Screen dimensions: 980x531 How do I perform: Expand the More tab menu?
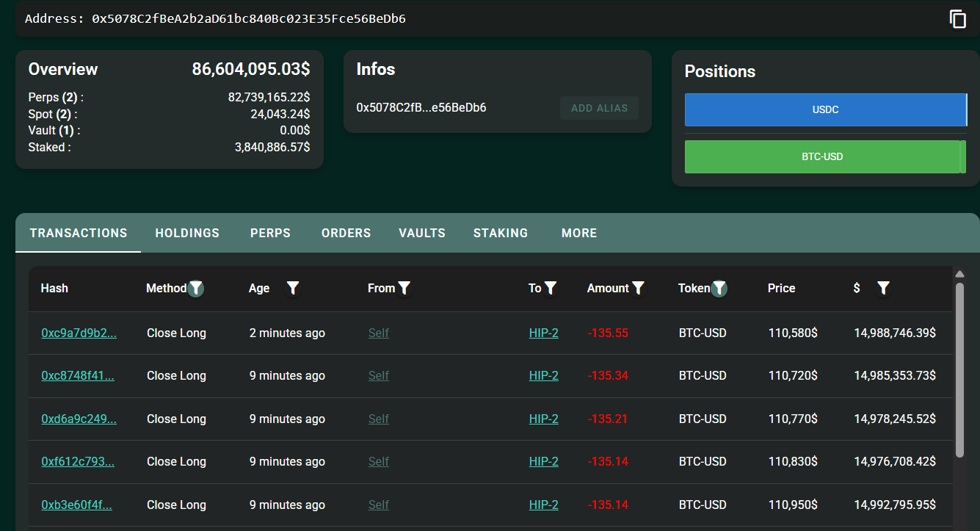point(579,233)
